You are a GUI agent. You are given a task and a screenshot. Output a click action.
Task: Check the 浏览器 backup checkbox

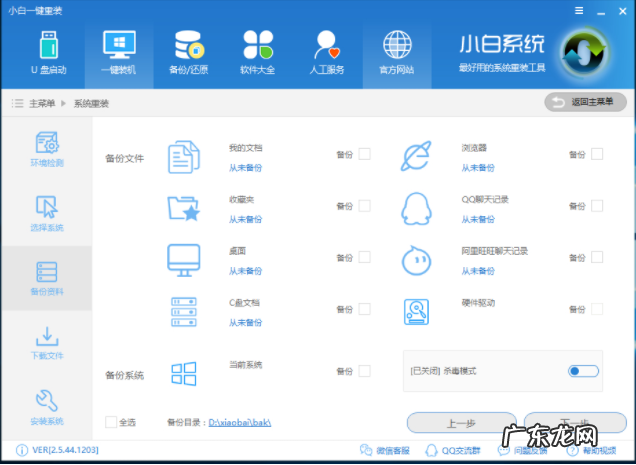(x=597, y=154)
